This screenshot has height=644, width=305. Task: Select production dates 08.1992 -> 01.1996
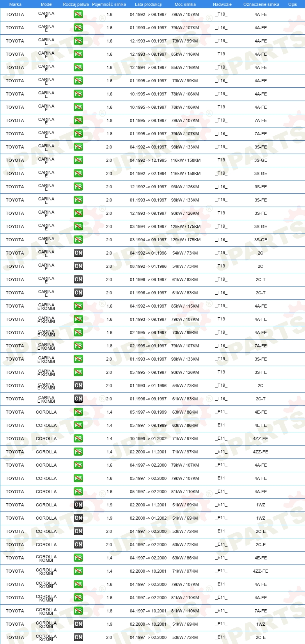pos(148,266)
